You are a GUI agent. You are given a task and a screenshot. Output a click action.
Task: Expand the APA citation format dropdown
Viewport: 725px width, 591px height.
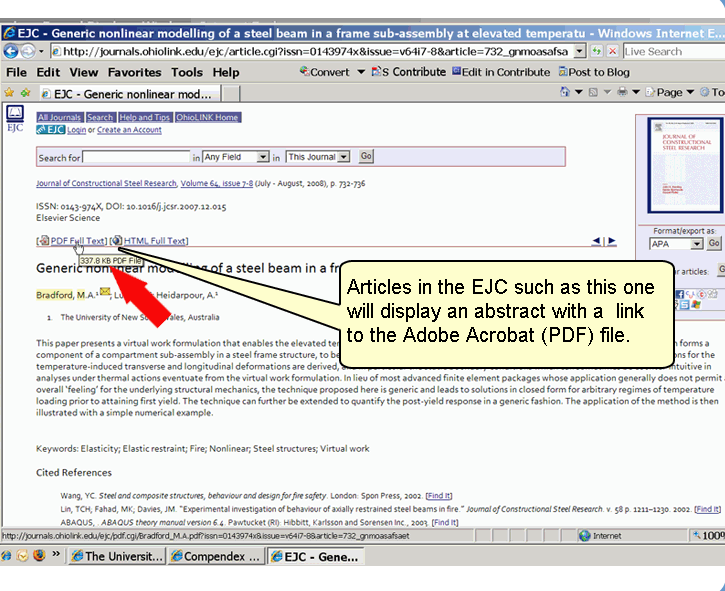point(676,244)
